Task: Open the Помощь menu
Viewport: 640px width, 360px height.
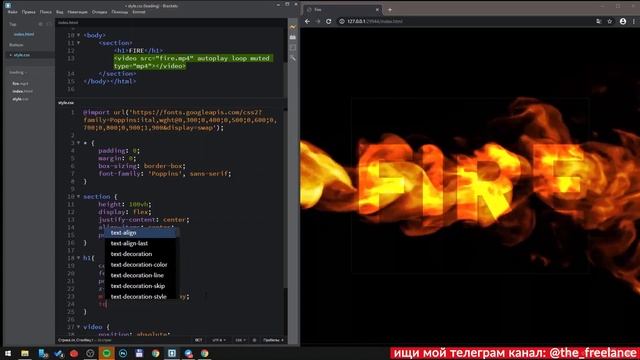Action: 120,12
